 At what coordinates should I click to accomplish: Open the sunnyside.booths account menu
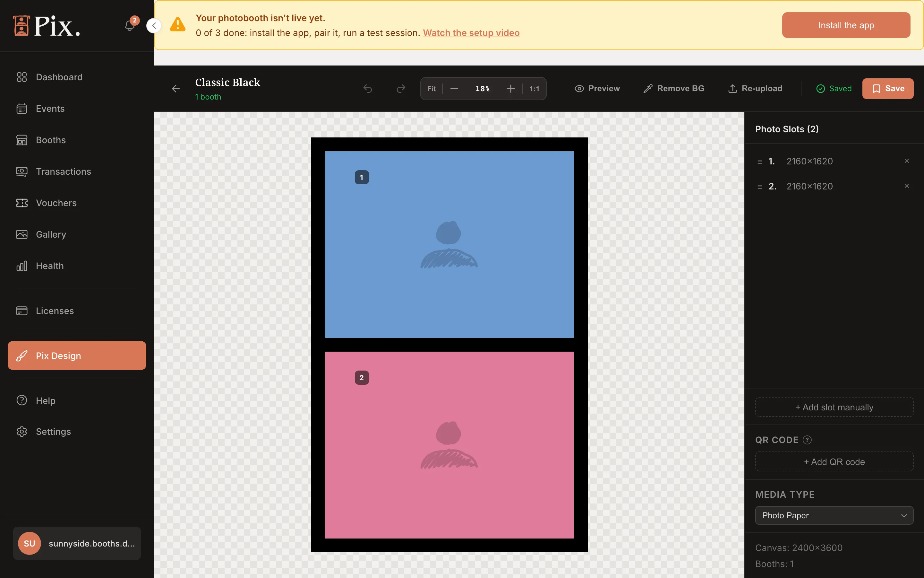point(77,543)
